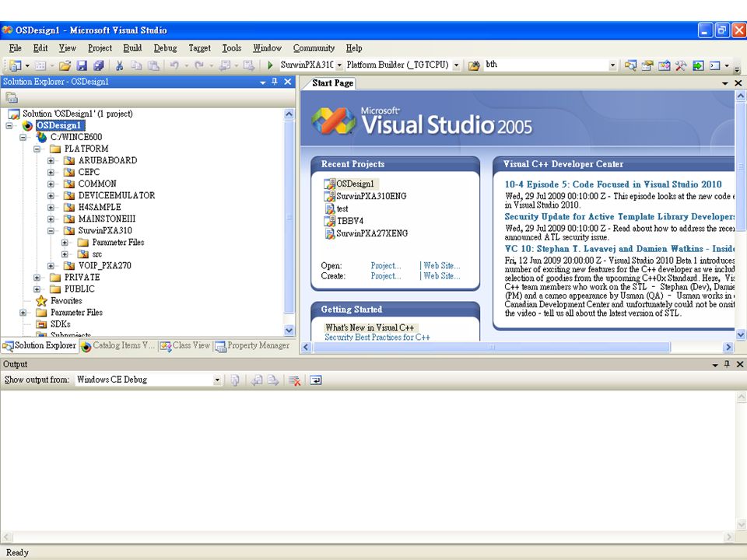
Task: Open the SurwinPXA310 configuration dropdown
Action: click(x=339, y=65)
